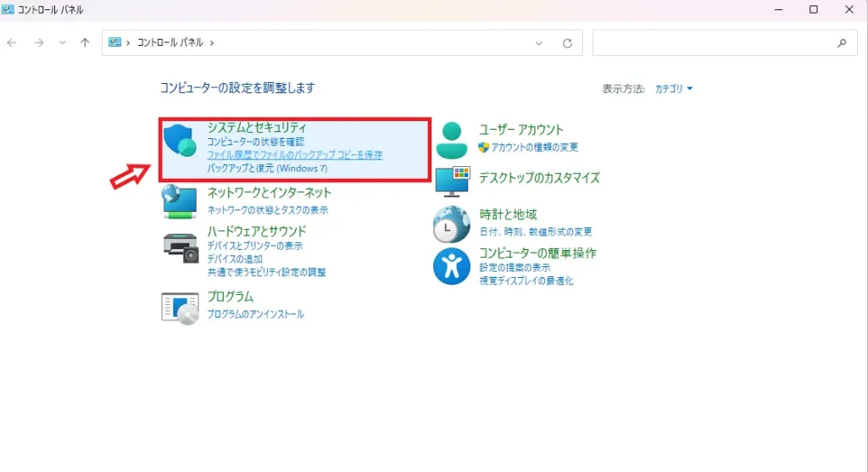Open 共通で使うモビリティ設定の調整 link
The image size is (868, 472).
(266, 272)
